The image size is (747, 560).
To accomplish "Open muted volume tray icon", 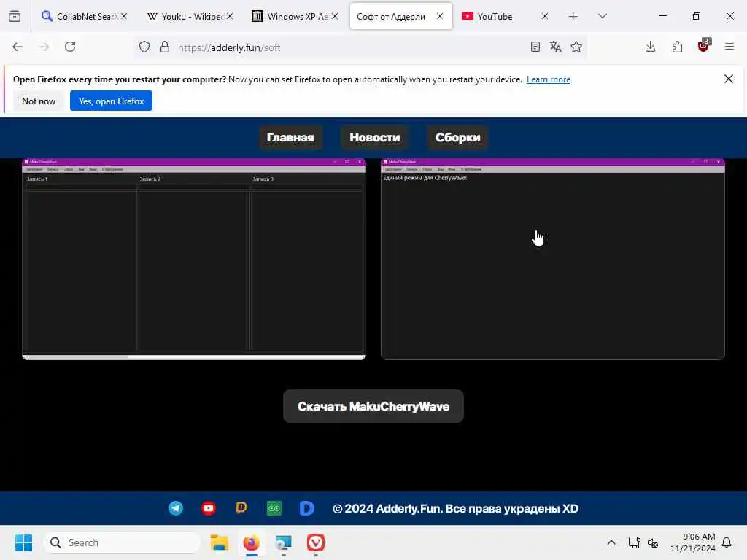I will tap(653, 542).
